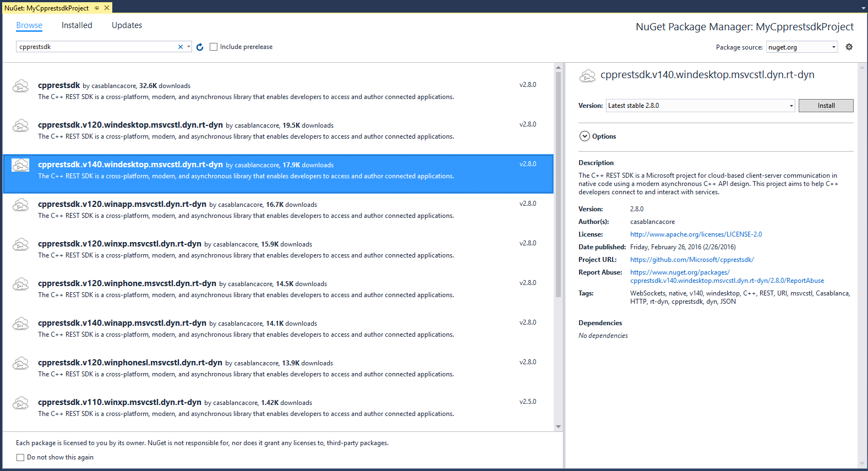868x471 pixels.
Task: Select cpprestsdk.v110.winxp.msvcstl.dyn.rt-dyn package
Action: tap(119, 402)
